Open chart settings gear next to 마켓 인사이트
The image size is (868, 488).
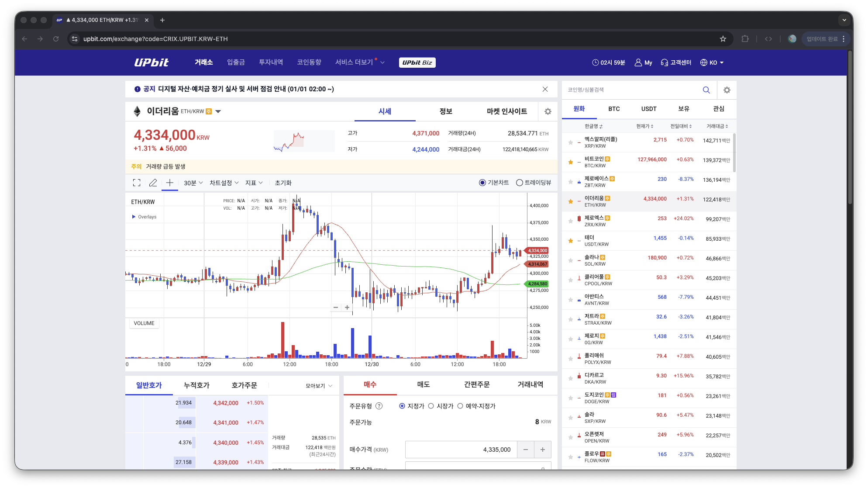point(548,111)
